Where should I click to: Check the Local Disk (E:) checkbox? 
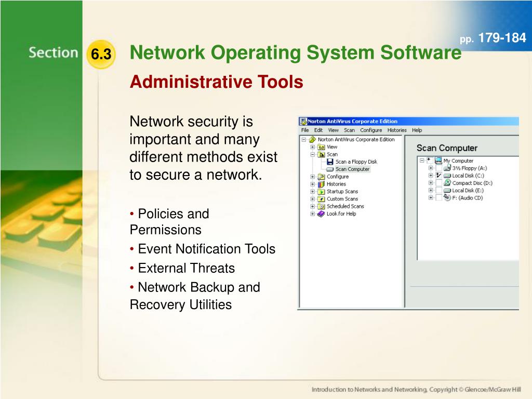438,190
